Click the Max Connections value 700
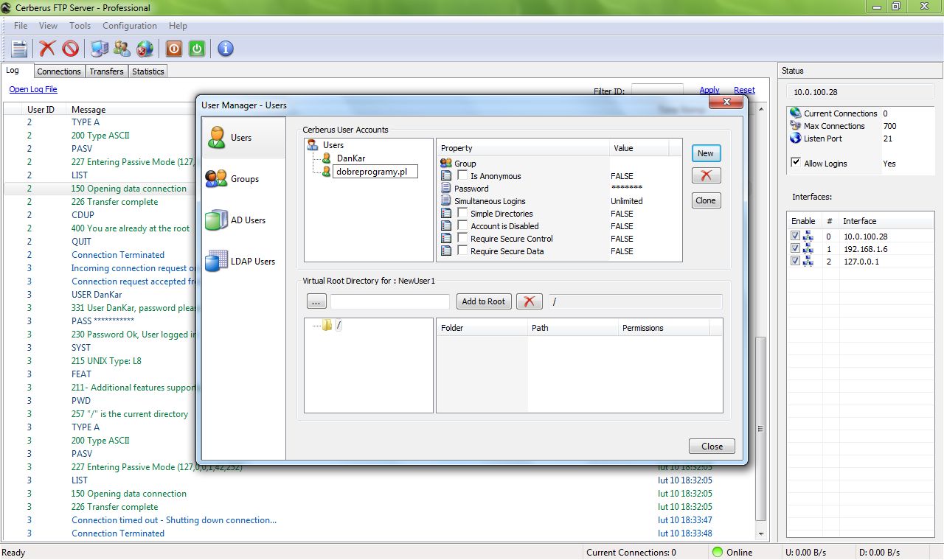The width and height of the screenshot is (944, 560). click(889, 126)
